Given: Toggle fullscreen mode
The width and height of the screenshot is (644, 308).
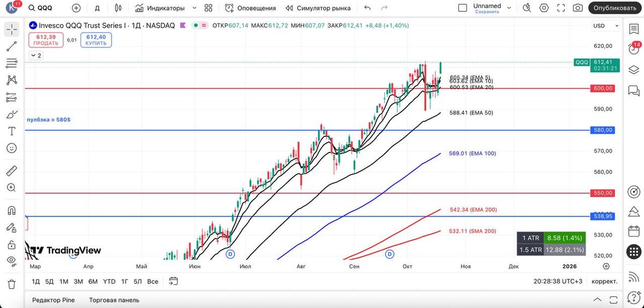Looking at the screenshot, I should pyautogui.click(x=561, y=8).
